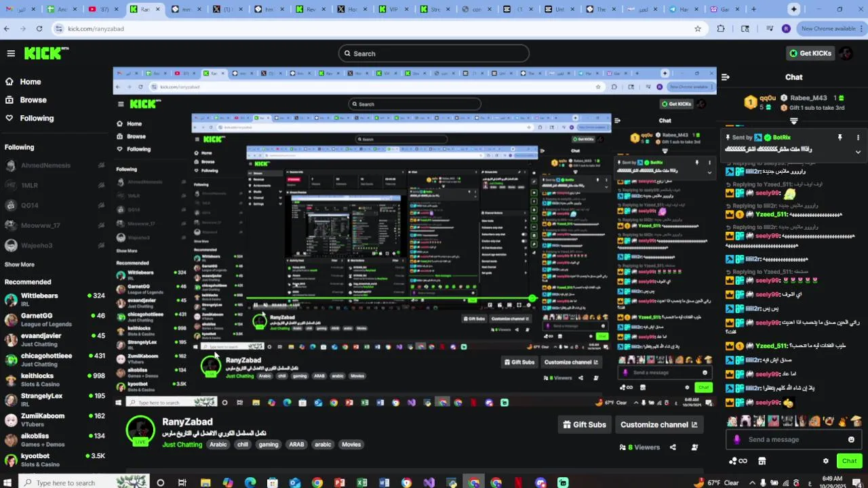The height and width of the screenshot is (488, 868).
Task: Show hidden system tray icons
Action: point(751,483)
